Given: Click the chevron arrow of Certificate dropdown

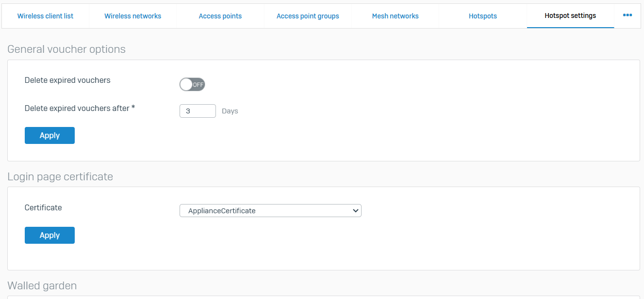Looking at the screenshot, I should tap(355, 211).
